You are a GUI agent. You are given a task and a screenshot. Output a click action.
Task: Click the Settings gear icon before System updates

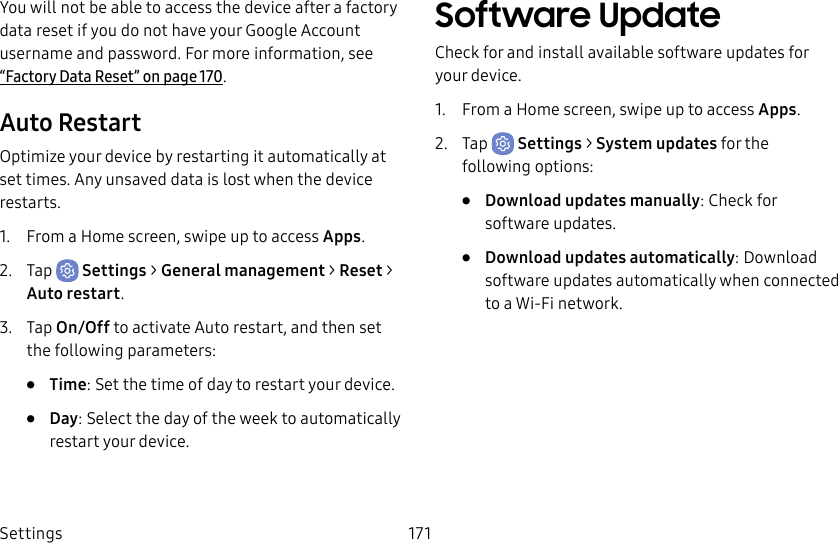(x=503, y=144)
